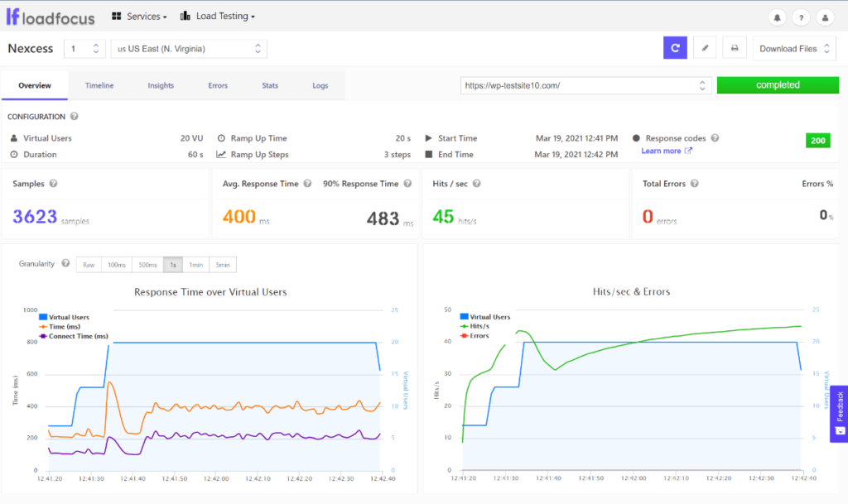This screenshot has width=848, height=504.
Task: Open the Download Files dropdown
Action: tap(793, 48)
